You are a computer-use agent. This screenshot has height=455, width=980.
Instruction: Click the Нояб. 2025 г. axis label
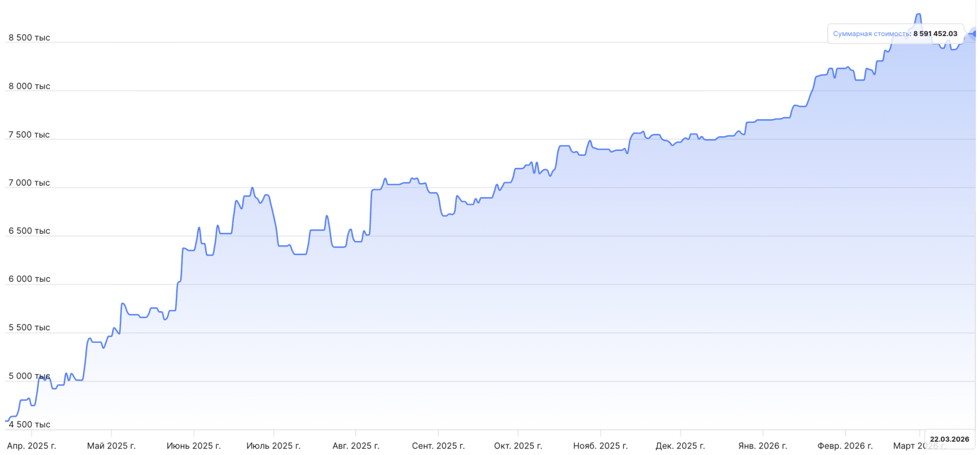[x=600, y=446]
